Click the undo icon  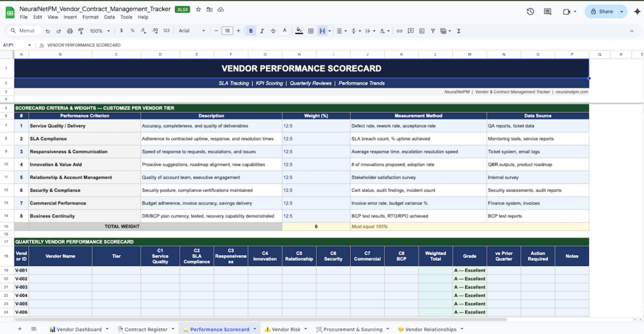[47, 31]
